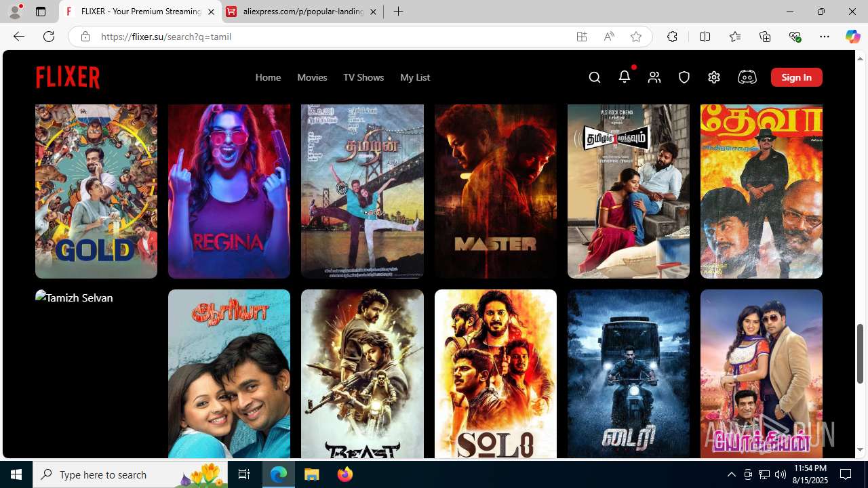Open the Master movie poster
The height and width of the screenshot is (488, 868).
pyautogui.click(x=496, y=191)
